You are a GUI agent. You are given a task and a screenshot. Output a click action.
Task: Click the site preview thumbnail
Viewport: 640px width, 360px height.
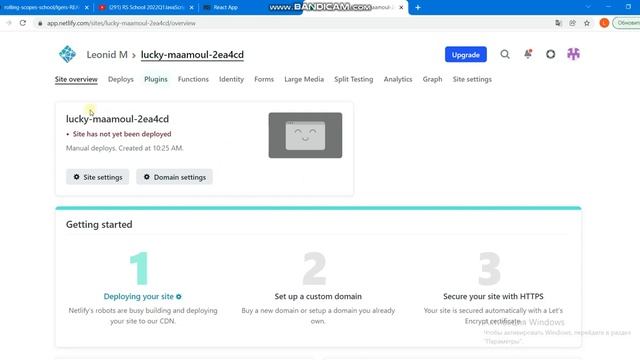(305, 136)
